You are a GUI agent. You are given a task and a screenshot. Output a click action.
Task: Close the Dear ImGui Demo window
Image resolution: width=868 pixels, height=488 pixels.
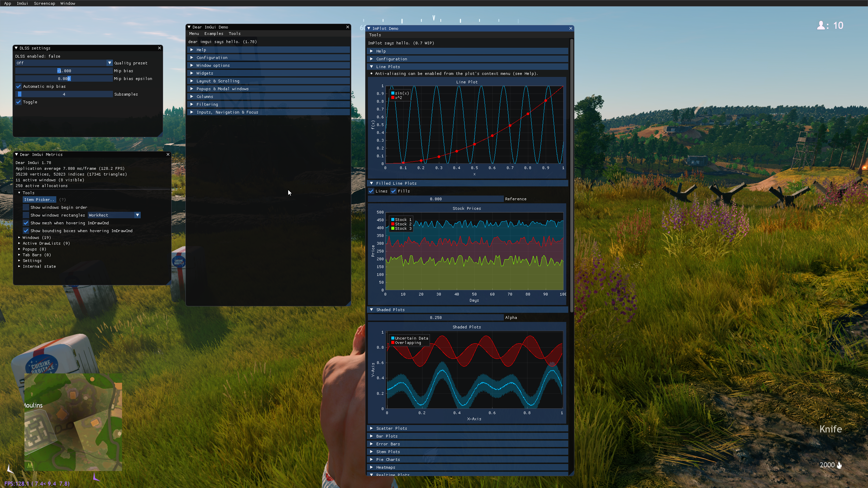[348, 27]
